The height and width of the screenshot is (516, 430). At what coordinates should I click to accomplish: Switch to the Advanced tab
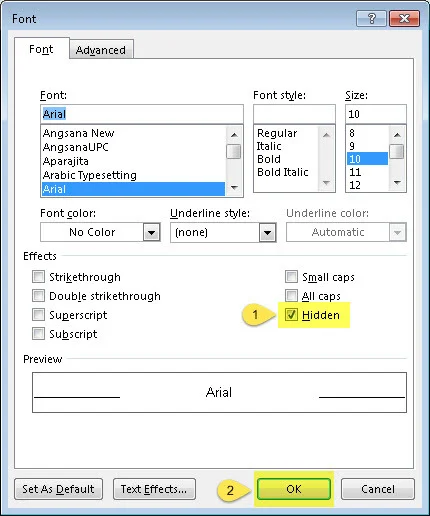click(101, 50)
